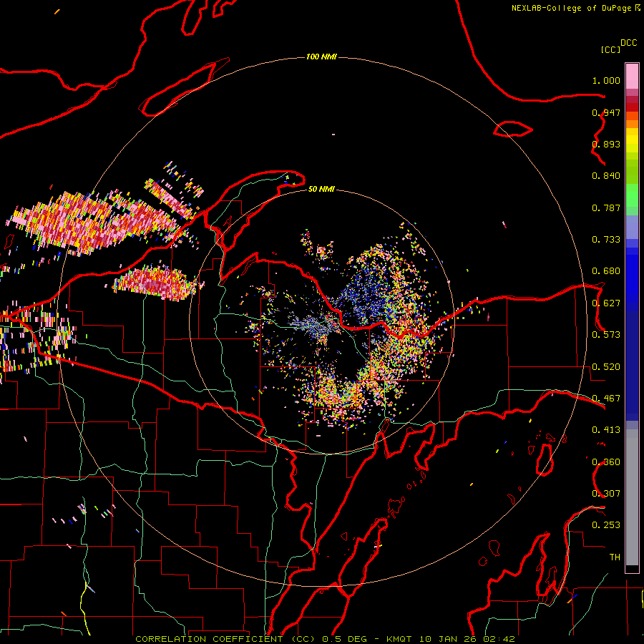Viewport: 644px width, 644px height.
Task: Click the 0.627 scale value
Action: pyautogui.click(x=606, y=303)
